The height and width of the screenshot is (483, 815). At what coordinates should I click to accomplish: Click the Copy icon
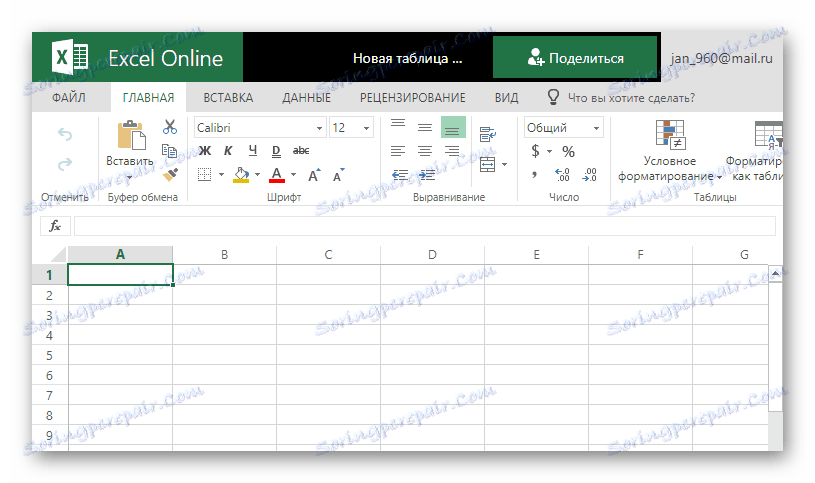(x=169, y=150)
